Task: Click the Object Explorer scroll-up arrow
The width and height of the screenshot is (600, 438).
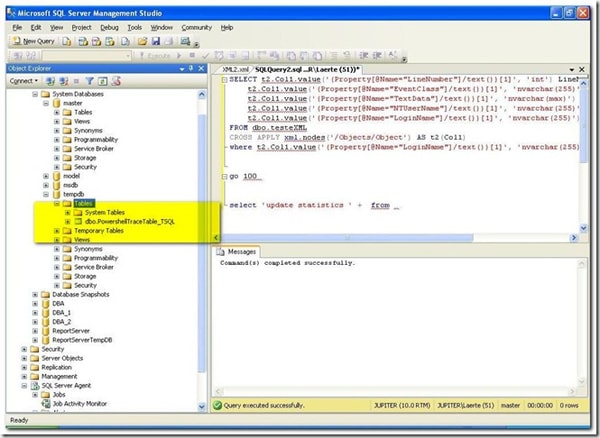Action: [x=202, y=94]
